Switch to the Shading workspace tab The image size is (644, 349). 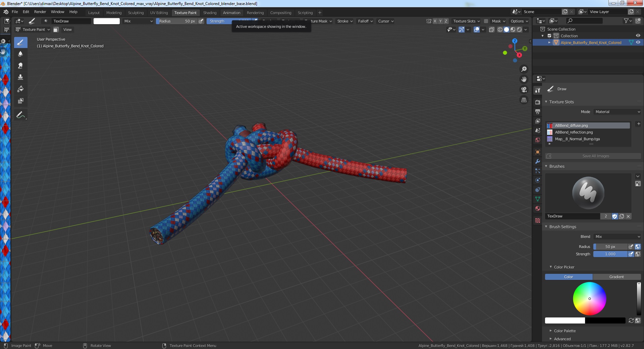(x=210, y=13)
